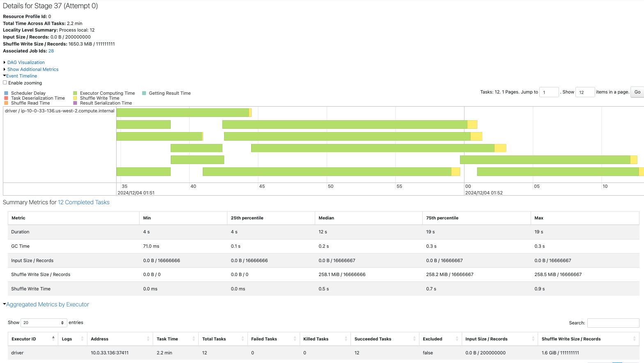Sort executor table by Total Tasks
This screenshot has height=363, width=644.
tap(223, 339)
